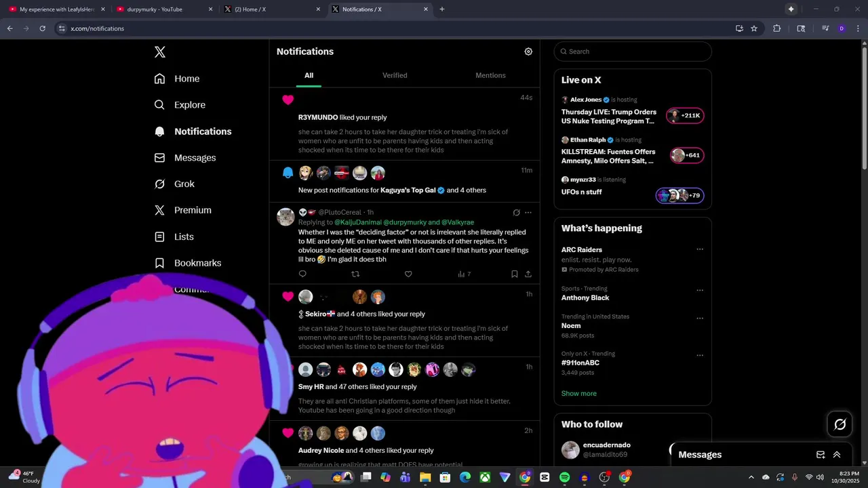Open the #911onABC trending topic
The width and height of the screenshot is (868, 488).
click(580, 363)
